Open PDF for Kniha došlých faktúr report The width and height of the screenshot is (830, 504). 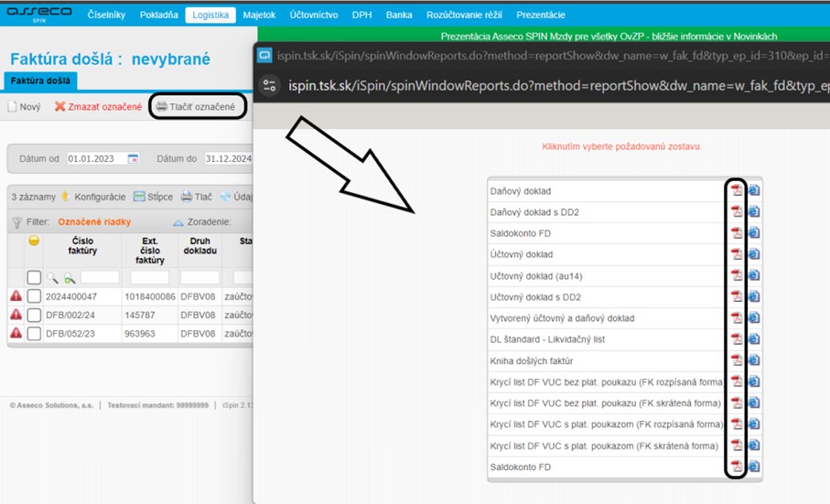pos(736,360)
